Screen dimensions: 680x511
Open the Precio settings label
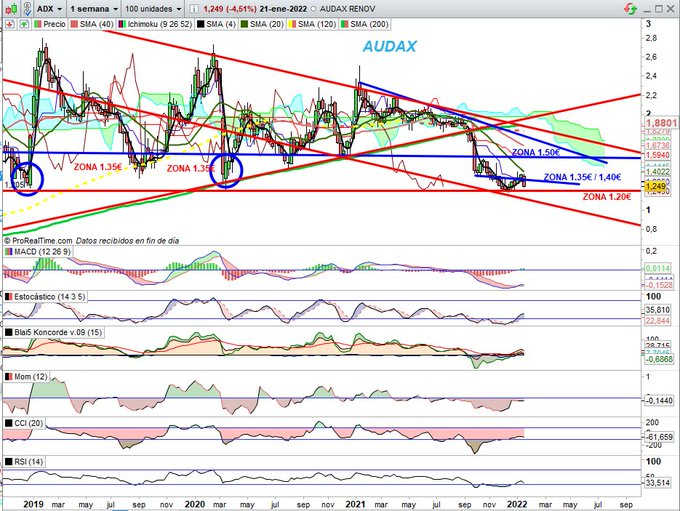[x=50, y=24]
